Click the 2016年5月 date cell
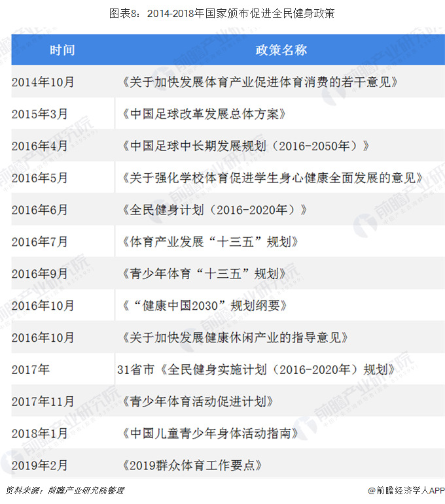 click(x=39, y=178)
